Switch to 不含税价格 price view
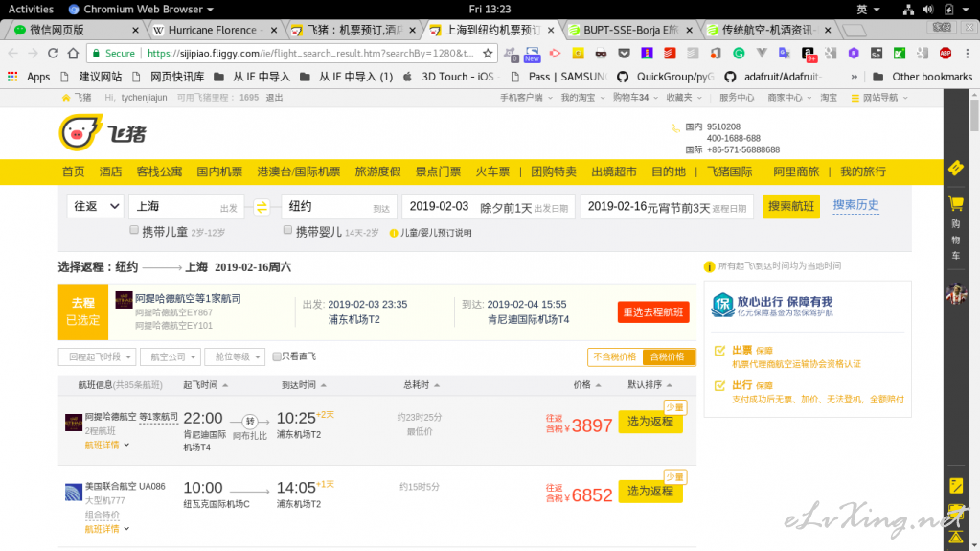 (614, 356)
